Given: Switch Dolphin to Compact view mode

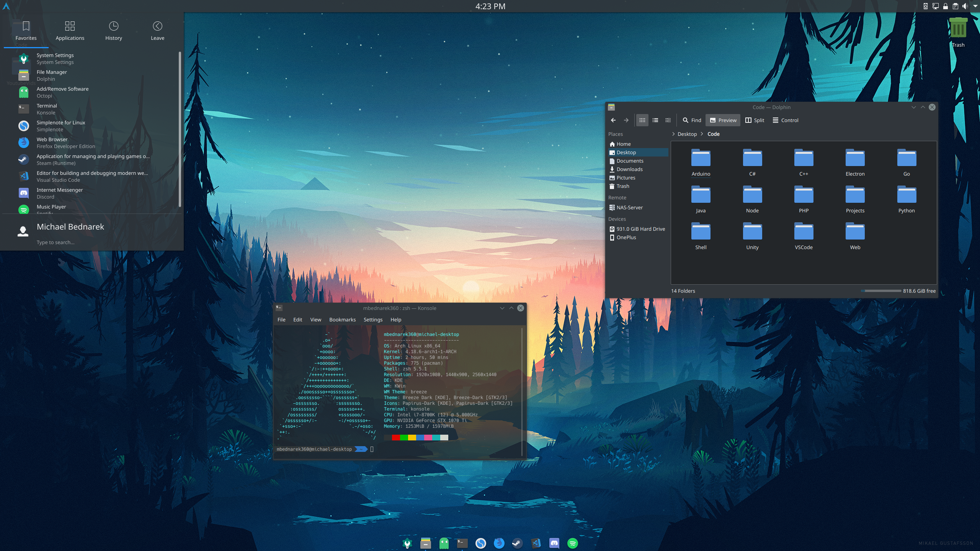Looking at the screenshot, I should tap(655, 120).
